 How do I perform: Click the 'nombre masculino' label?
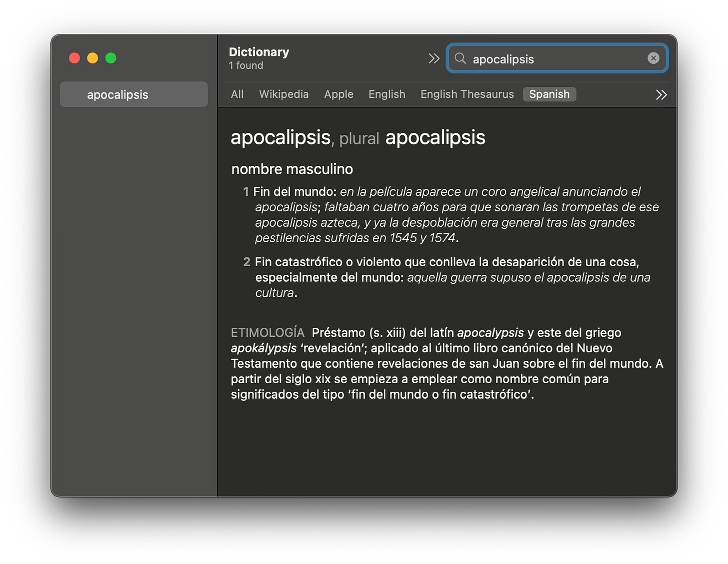(x=292, y=169)
